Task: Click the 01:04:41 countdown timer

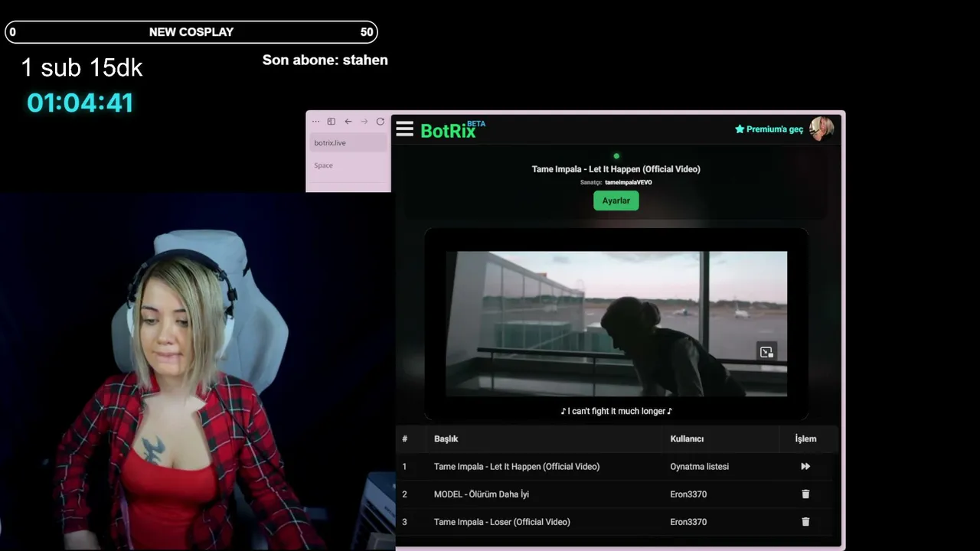Action: (80, 103)
